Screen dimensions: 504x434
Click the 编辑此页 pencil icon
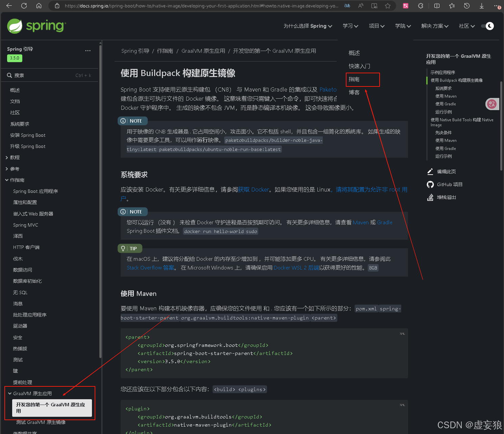click(430, 172)
